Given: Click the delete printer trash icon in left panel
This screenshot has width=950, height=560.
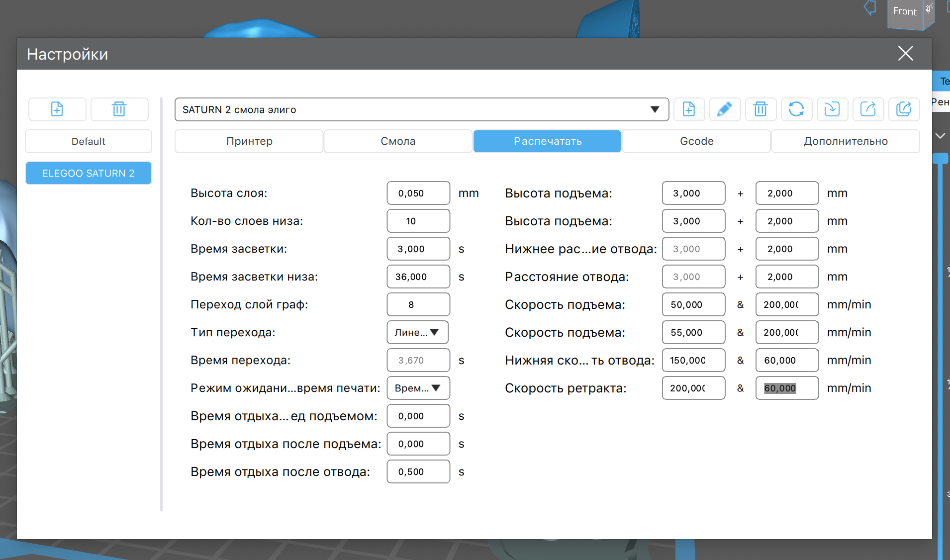Looking at the screenshot, I should pyautogui.click(x=119, y=109).
